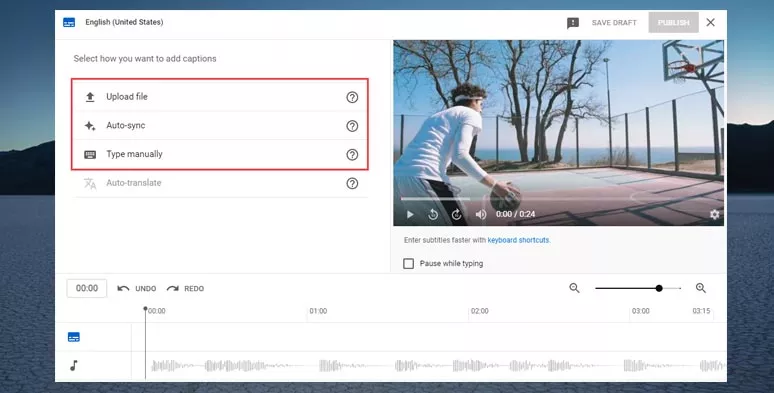774x393 pixels.
Task: Zoom in the timeline
Action: click(701, 288)
